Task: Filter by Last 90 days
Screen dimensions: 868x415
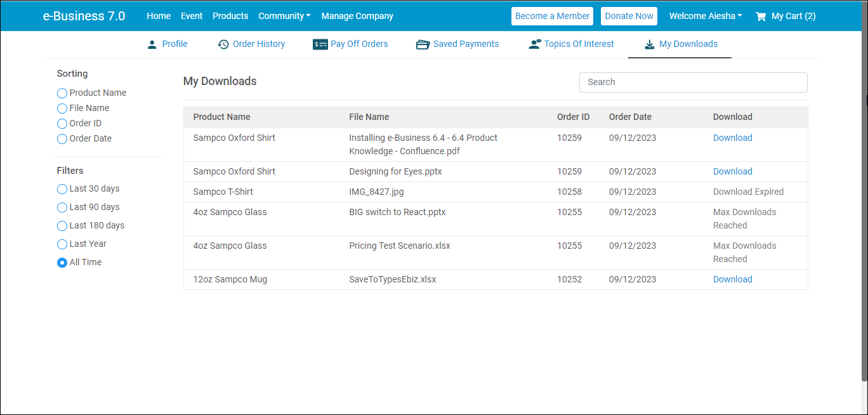Action: tap(62, 208)
